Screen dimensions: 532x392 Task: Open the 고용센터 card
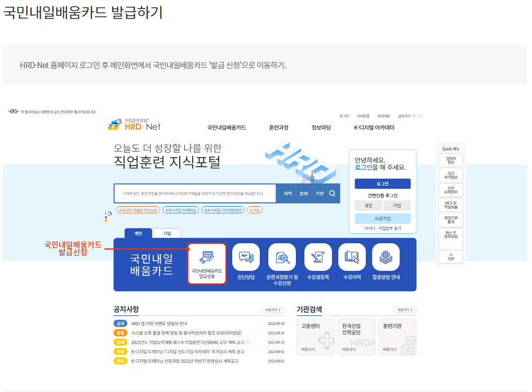(x=316, y=337)
